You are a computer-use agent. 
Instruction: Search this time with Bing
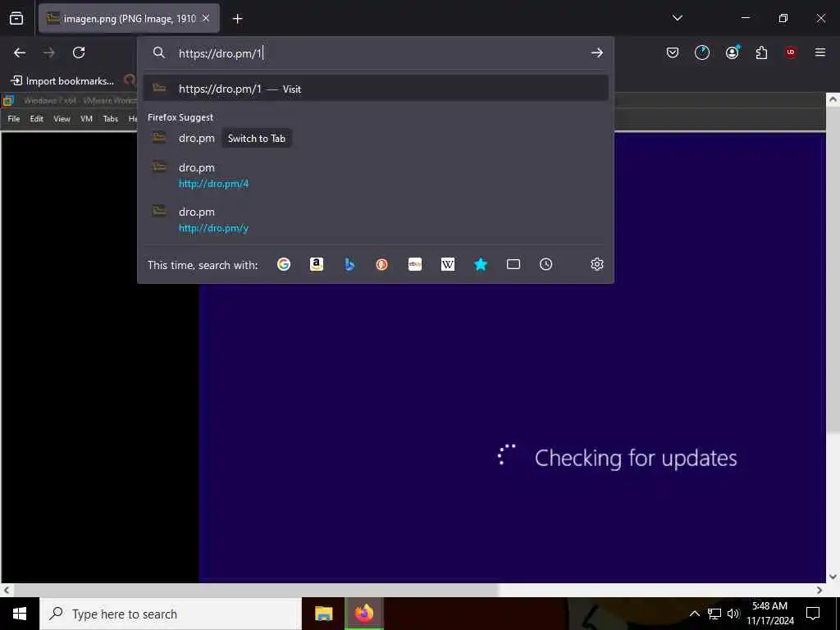[349, 264]
